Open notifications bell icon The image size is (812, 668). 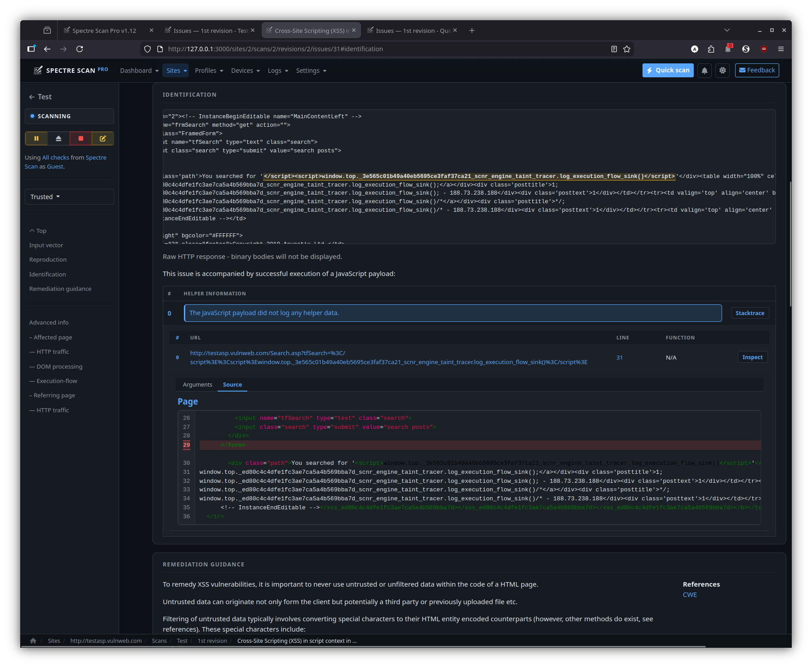coord(705,71)
